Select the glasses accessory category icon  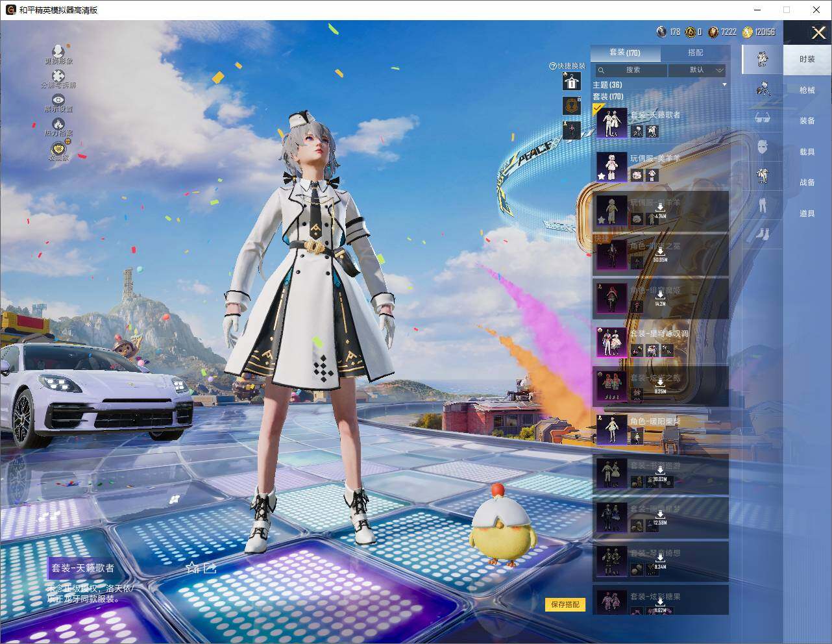click(x=763, y=118)
